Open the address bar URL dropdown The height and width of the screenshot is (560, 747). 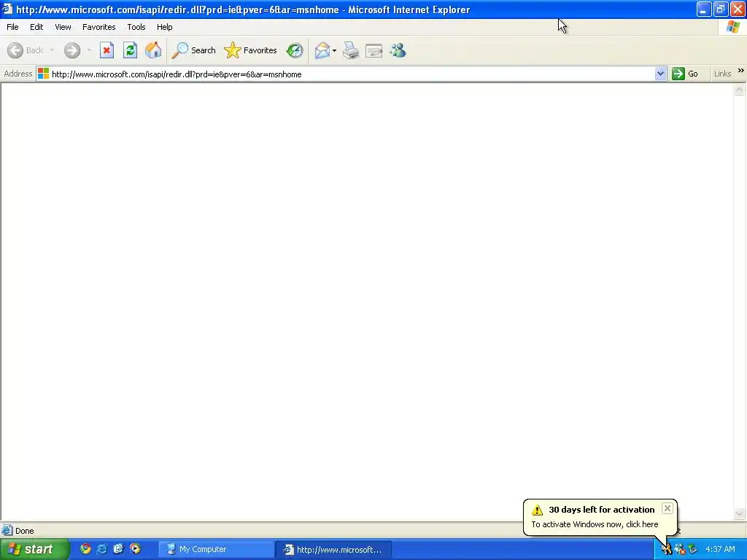point(660,74)
